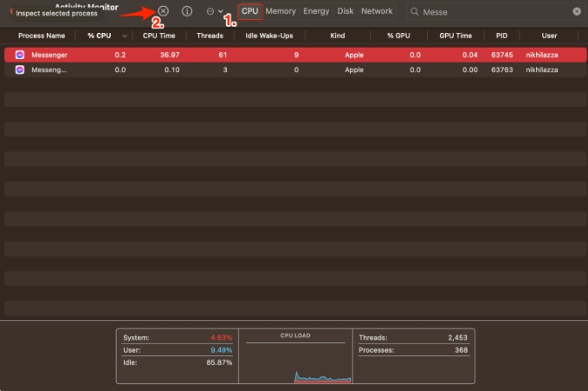Click the search magnifier icon
Viewport: 588px width, 391px height.
(x=415, y=12)
